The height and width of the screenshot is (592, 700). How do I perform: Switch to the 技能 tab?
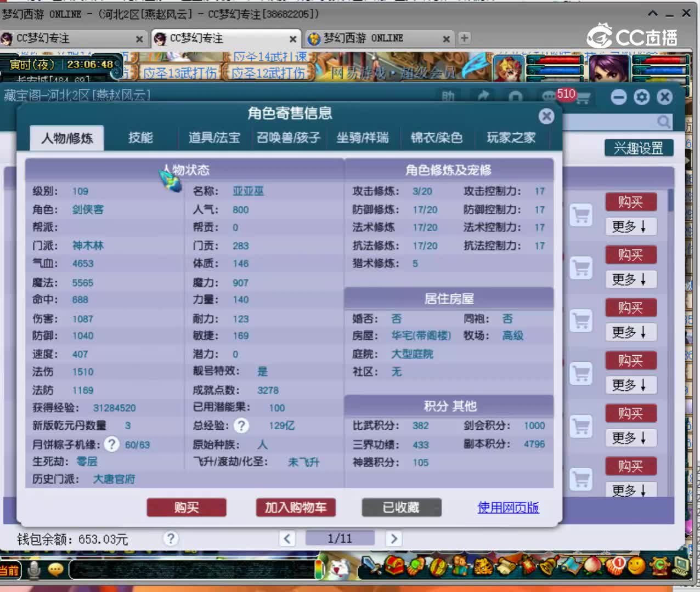point(140,138)
